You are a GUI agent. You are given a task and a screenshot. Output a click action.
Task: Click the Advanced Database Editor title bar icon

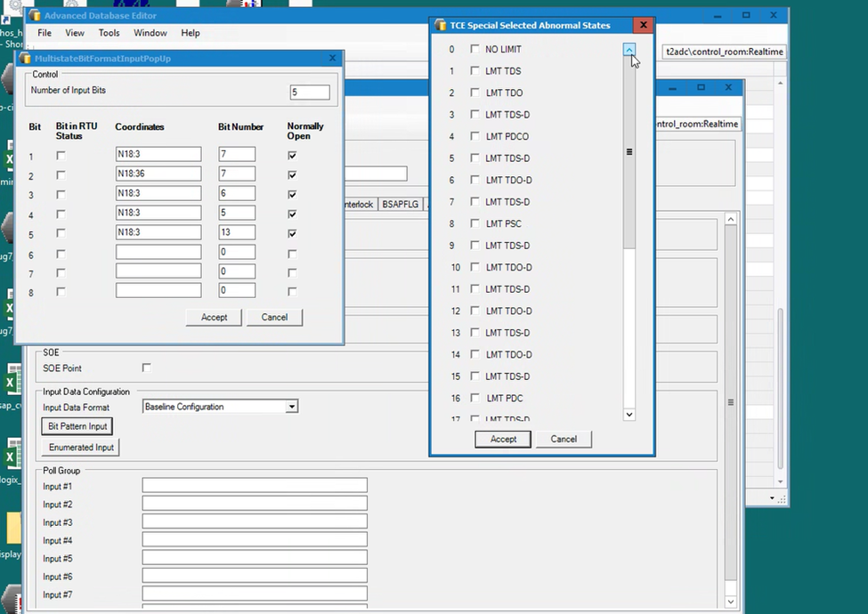(35, 15)
